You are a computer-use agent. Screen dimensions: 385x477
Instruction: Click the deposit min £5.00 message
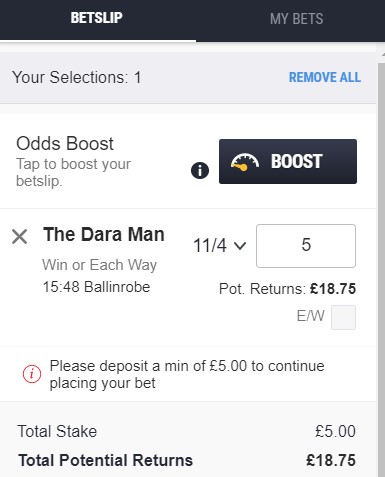187,374
